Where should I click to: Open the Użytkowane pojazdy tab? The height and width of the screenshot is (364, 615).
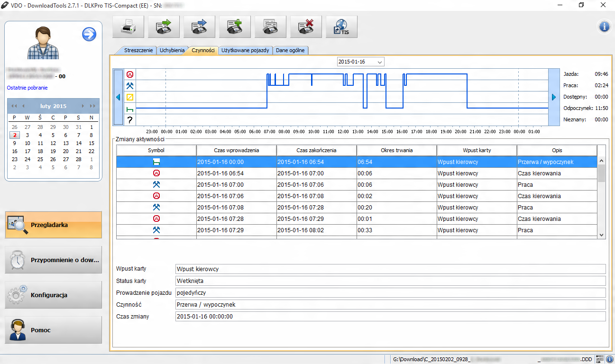pyautogui.click(x=245, y=50)
